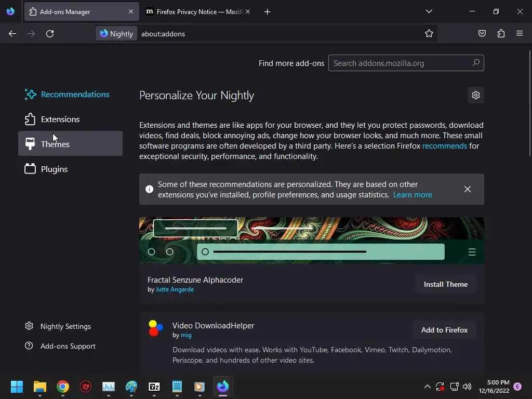Click the Firefox Nightly taskbar icon
532x399 pixels.
coord(223,387)
